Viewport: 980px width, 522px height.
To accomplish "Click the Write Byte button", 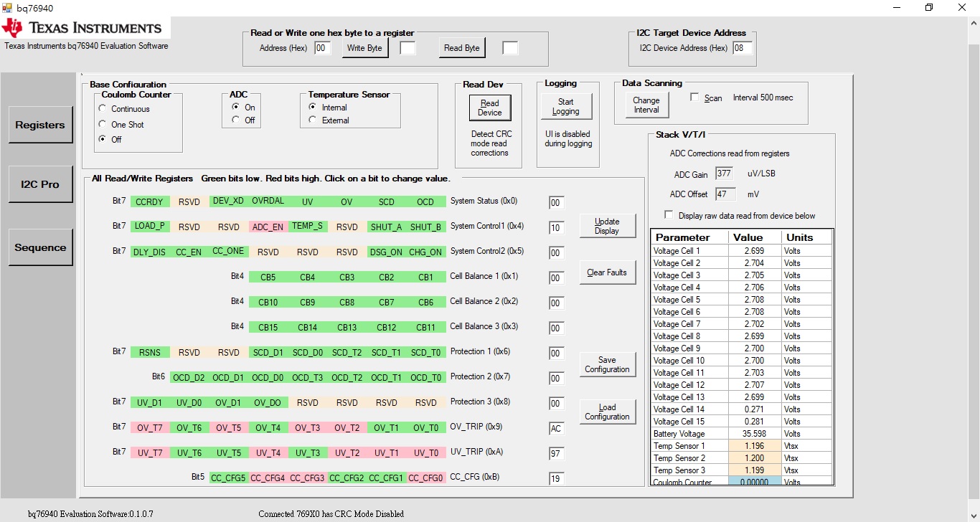I will 364,48.
